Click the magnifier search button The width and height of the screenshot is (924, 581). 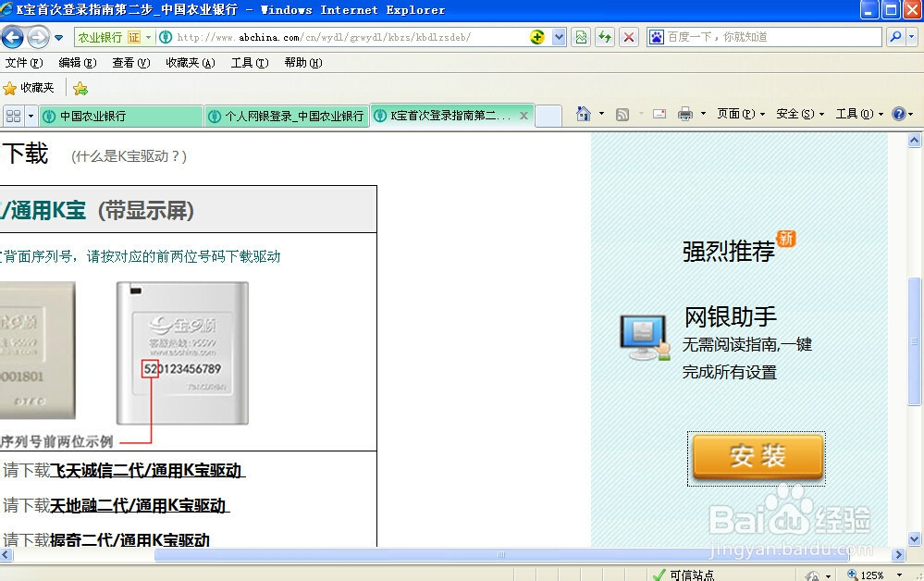point(895,37)
